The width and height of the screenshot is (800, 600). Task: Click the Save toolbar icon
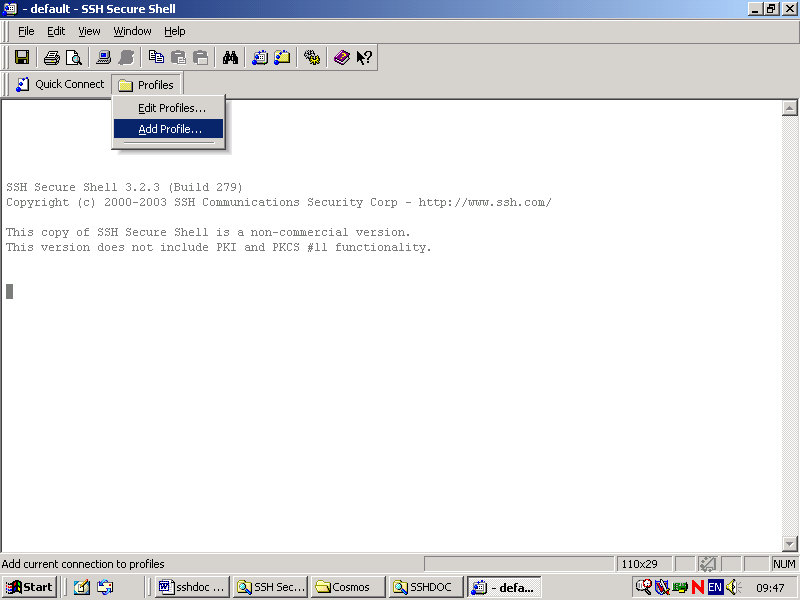pos(21,58)
